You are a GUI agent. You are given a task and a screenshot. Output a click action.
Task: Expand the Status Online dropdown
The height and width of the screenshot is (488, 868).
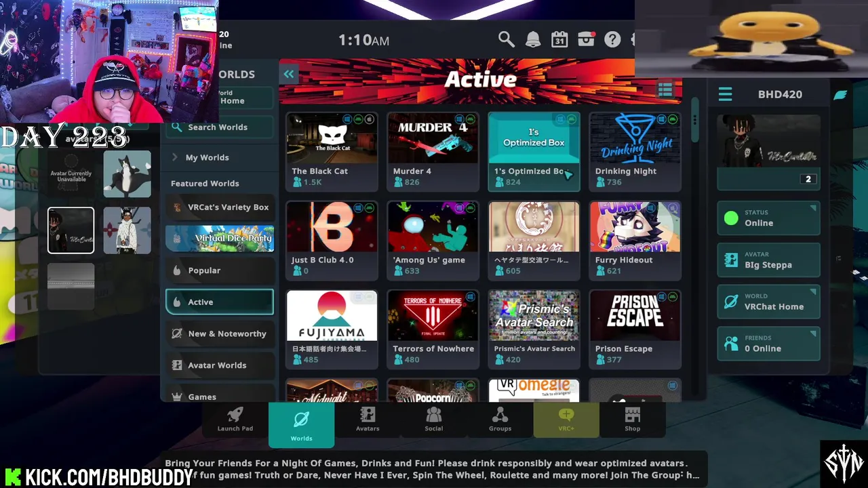pos(768,218)
